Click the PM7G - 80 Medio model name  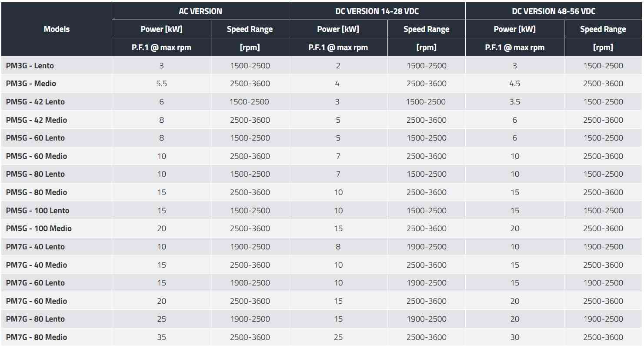37,337
